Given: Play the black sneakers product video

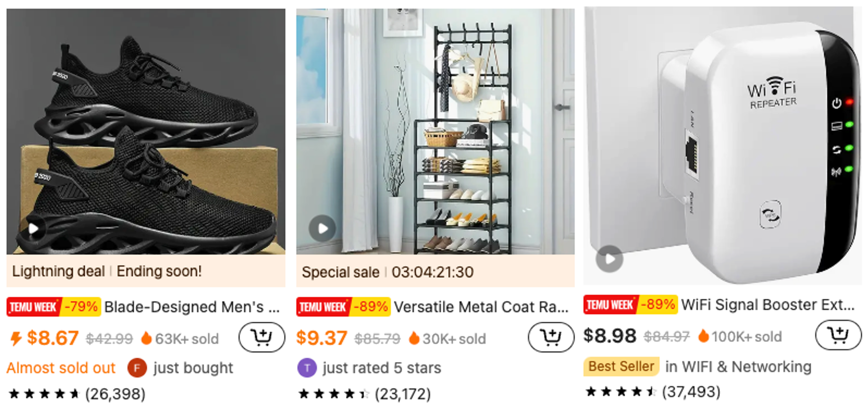Looking at the screenshot, I should click(x=33, y=228).
